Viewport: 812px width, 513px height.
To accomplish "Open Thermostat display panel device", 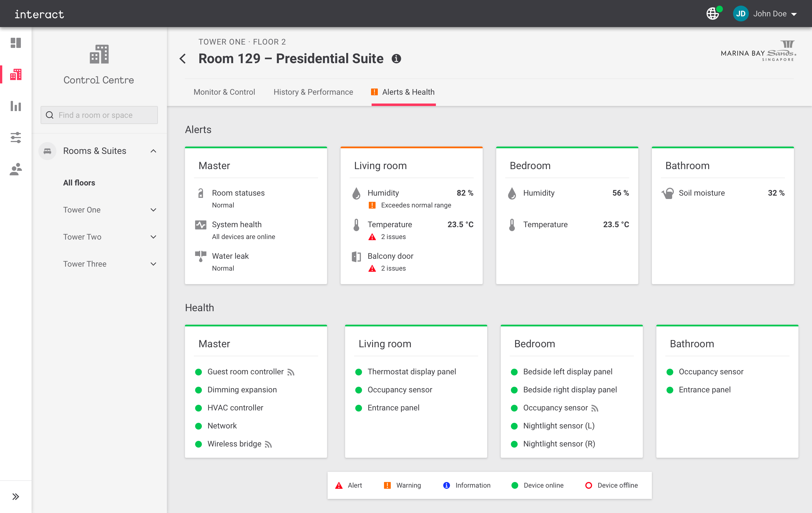I will tap(411, 372).
